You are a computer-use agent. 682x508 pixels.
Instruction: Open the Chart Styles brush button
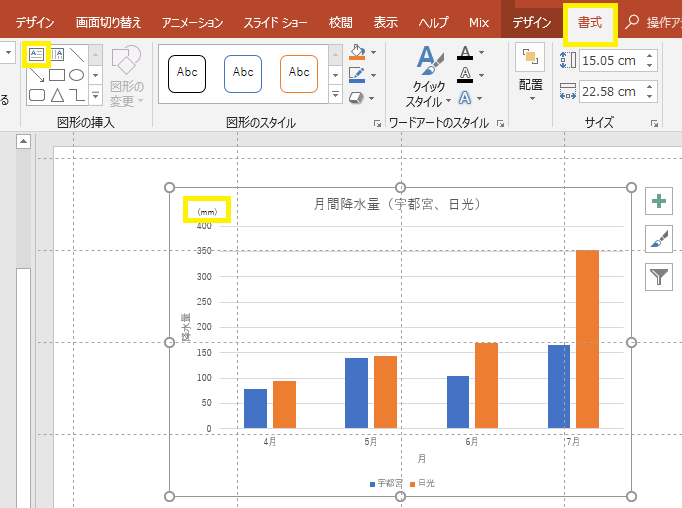659,239
